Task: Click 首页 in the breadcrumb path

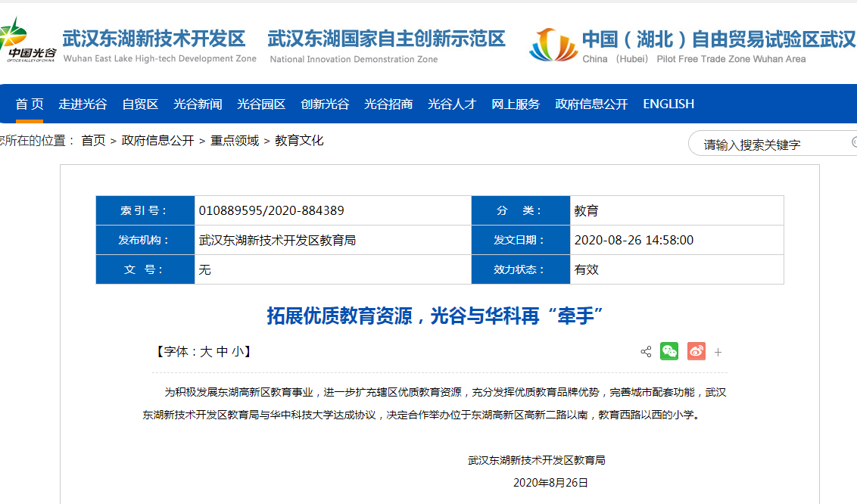Action: (93, 141)
